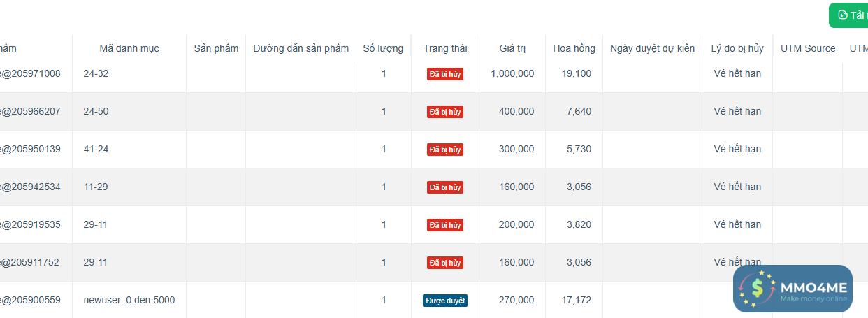This screenshot has width=868, height=318.
Task: Click Đã bị hủy badge in 24-50 row
Action: [445, 112]
